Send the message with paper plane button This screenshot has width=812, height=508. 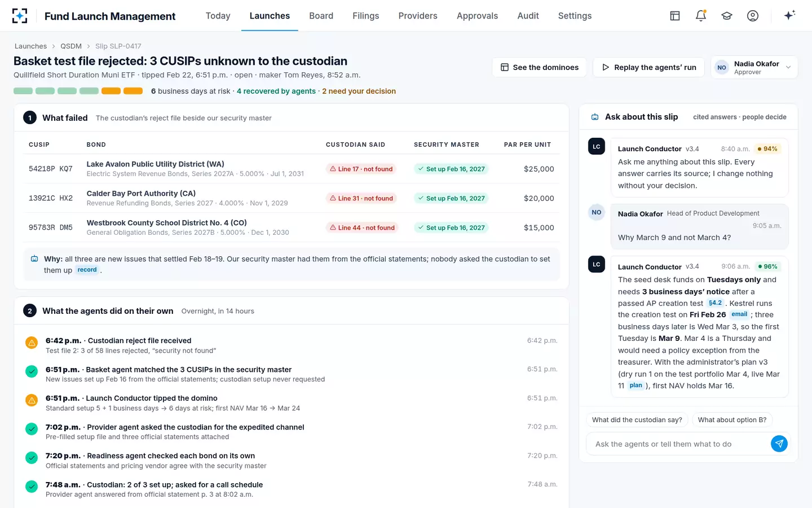point(779,444)
